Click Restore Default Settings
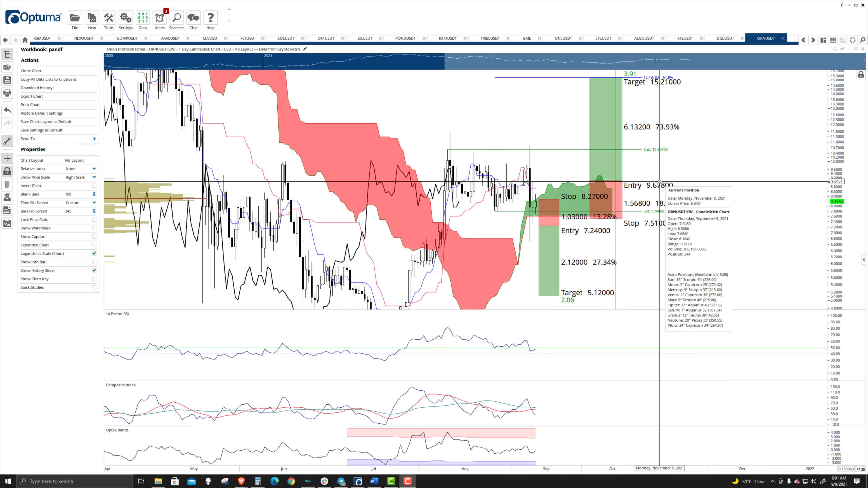 pos(41,113)
